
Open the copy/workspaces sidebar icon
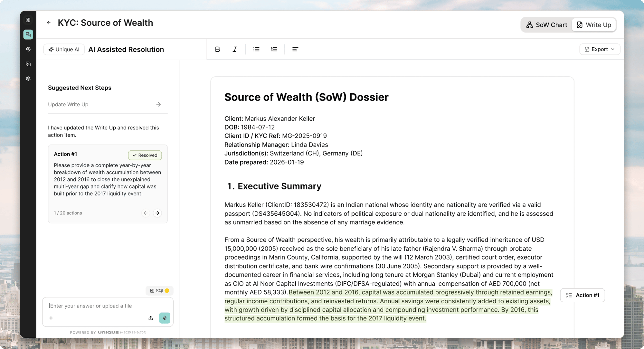point(28,64)
